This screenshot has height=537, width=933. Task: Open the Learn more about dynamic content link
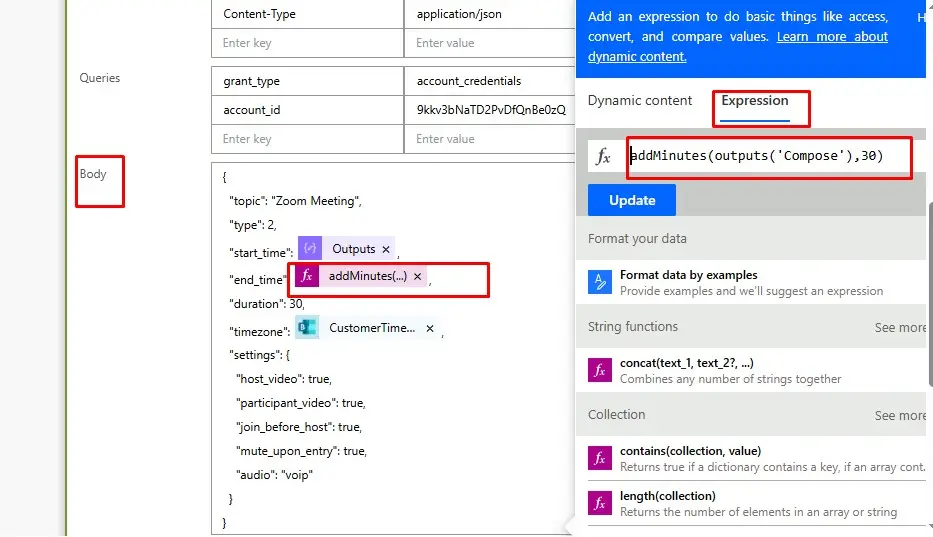tap(738, 47)
